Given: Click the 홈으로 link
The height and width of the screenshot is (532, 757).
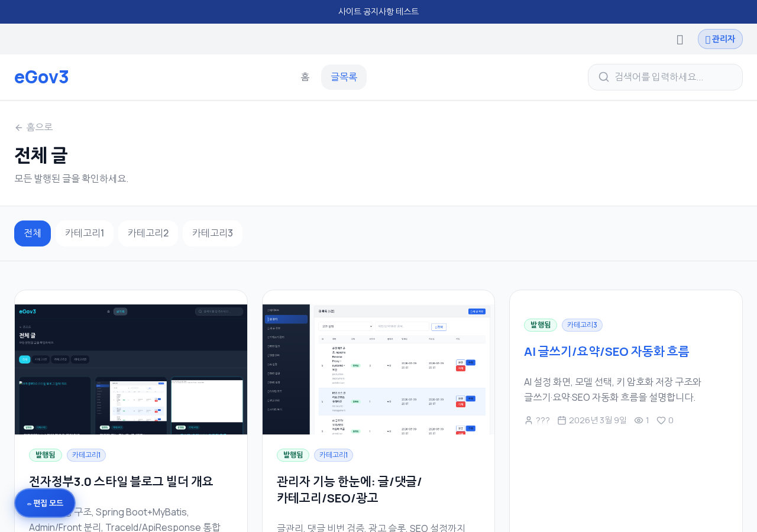Looking at the screenshot, I should (40, 126).
